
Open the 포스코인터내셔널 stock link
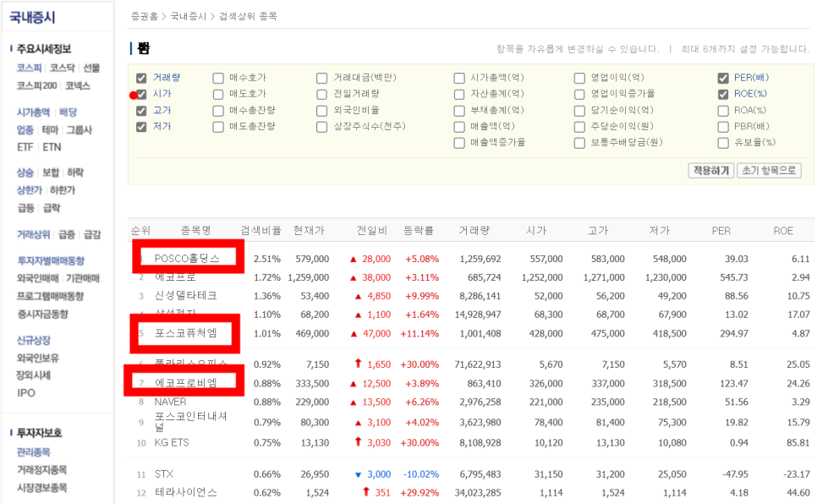click(190, 422)
